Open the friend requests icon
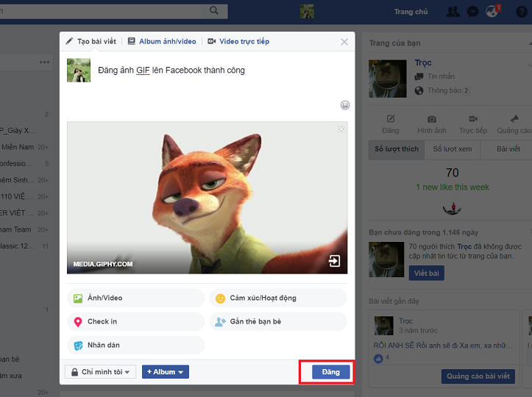 (x=453, y=12)
